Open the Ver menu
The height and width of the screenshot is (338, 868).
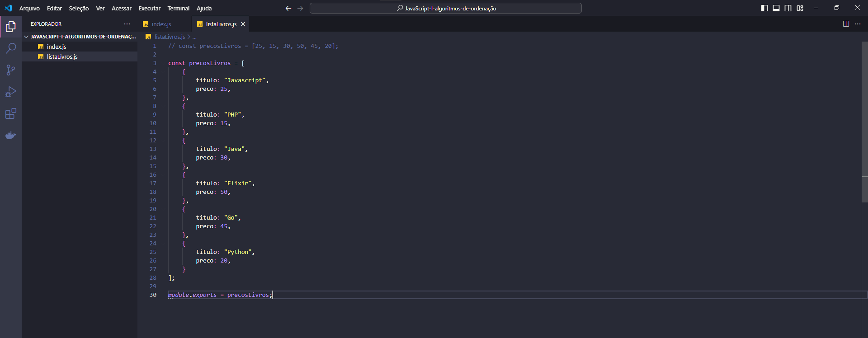pyautogui.click(x=100, y=8)
